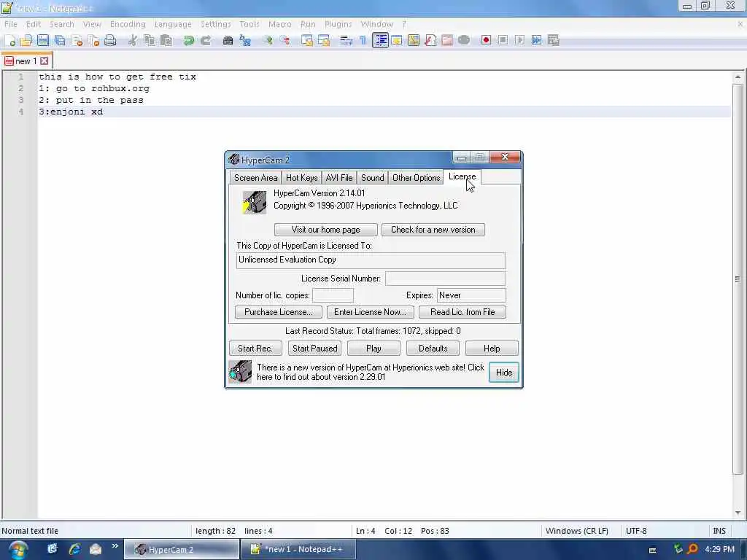The width and height of the screenshot is (747, 560).
Task: Click the New file toolbar icon
Action: (x=9, y=41)
